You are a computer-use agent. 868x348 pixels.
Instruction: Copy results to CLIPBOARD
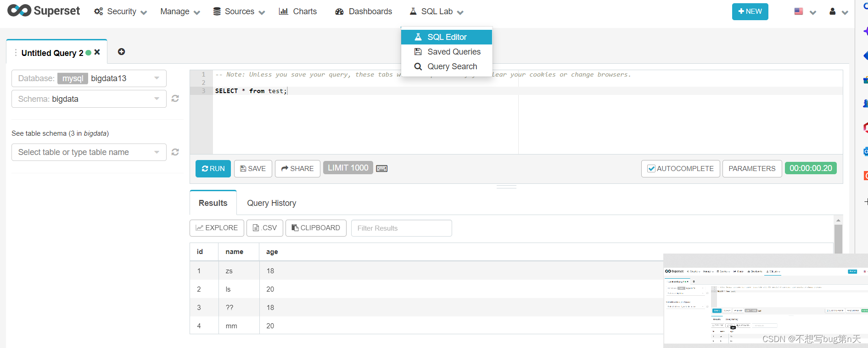(x=316, y=228)
